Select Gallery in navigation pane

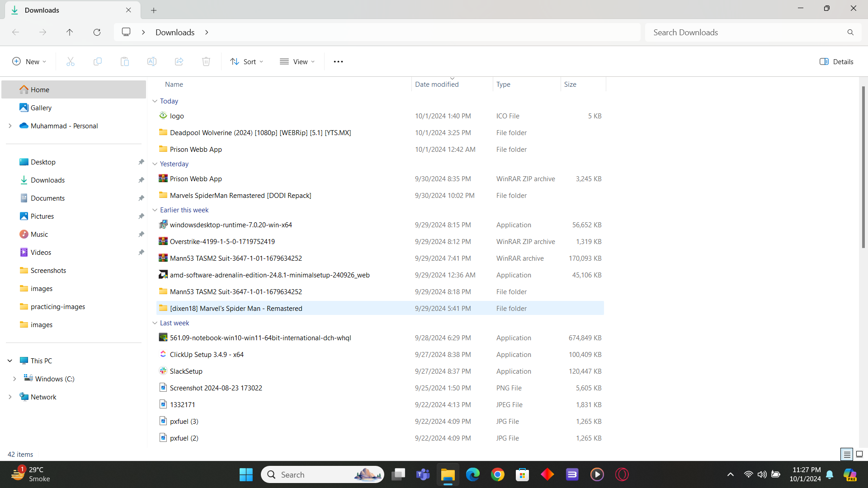coord(41,108)
